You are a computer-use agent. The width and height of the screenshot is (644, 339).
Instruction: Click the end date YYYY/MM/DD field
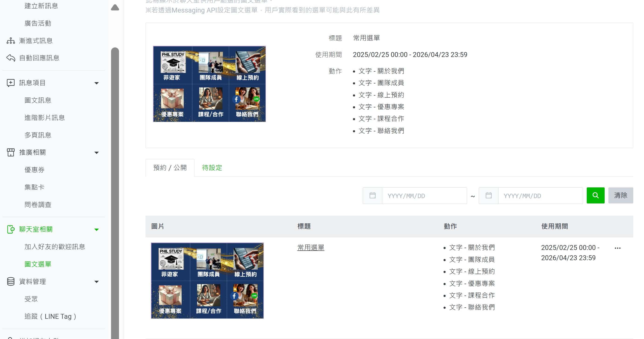coord(540,196)
